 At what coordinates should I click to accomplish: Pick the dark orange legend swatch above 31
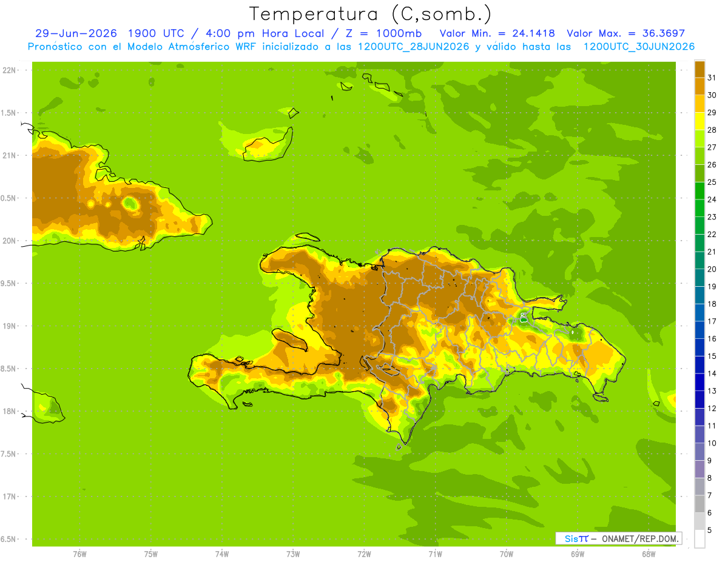[x=699, y=69]
